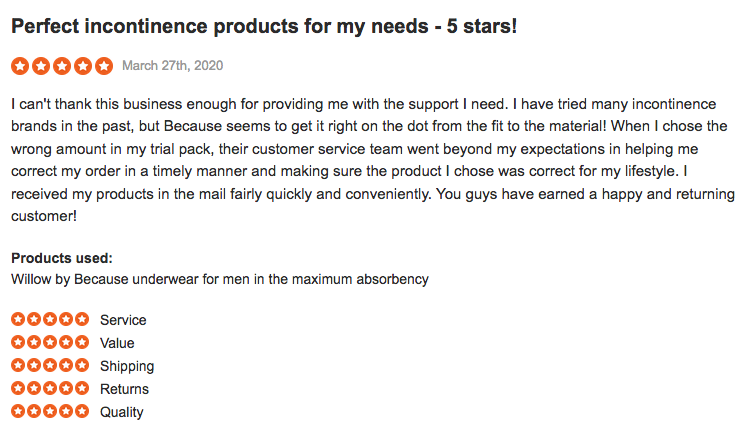
Task: Click the Service star rating's first star
Action: (x=18, y=320)
